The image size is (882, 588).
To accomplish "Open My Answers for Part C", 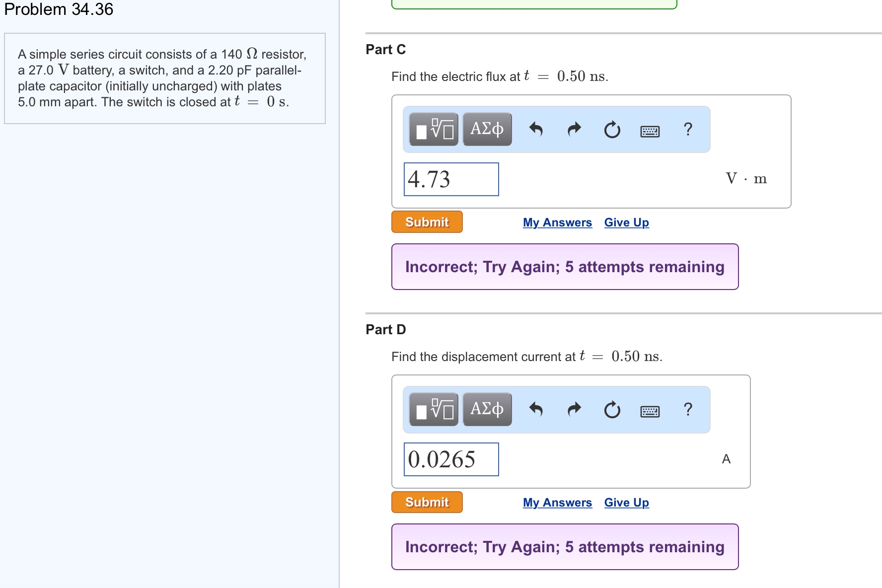I will coord(557,222).
